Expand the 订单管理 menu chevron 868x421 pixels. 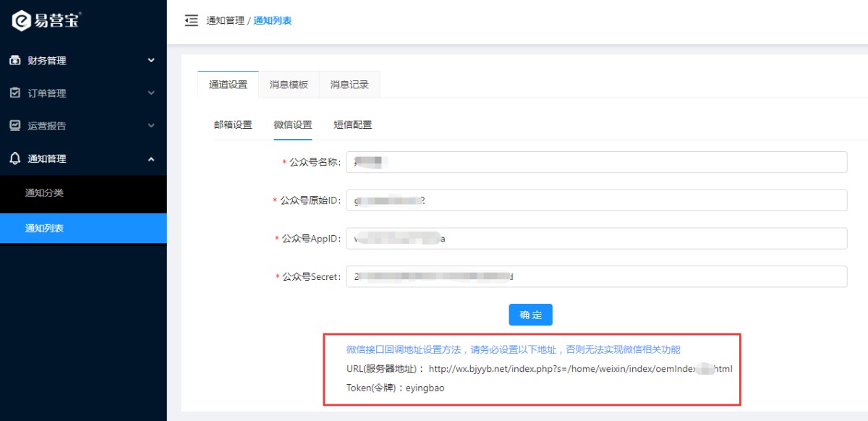tap(151, 93)
